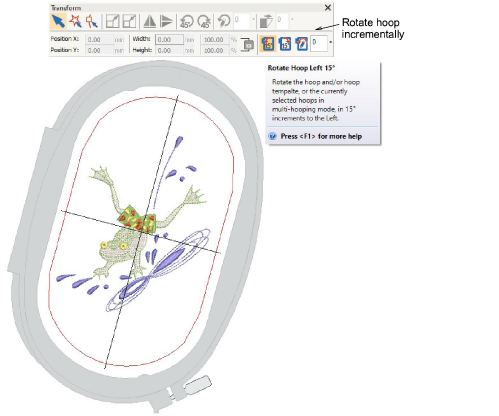Click the skew angle field
Screen dimensions: 499x416
[x=282, y=21]
